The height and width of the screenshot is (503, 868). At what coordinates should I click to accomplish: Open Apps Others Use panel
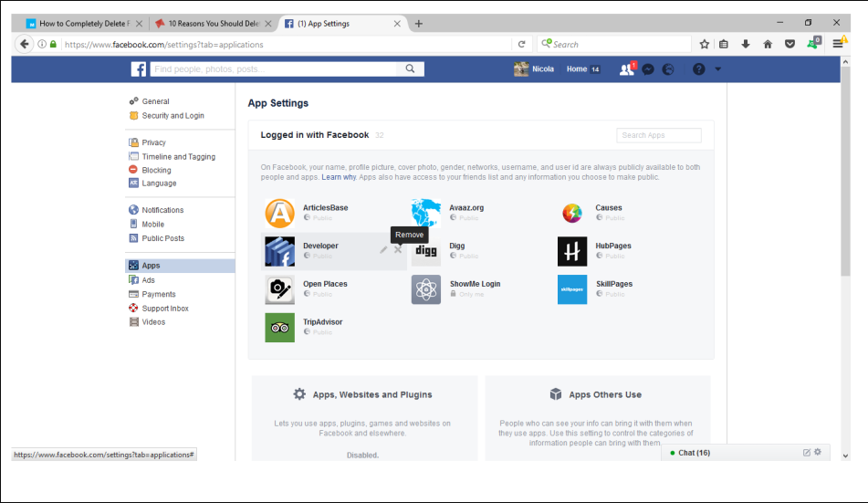[598, 418]
